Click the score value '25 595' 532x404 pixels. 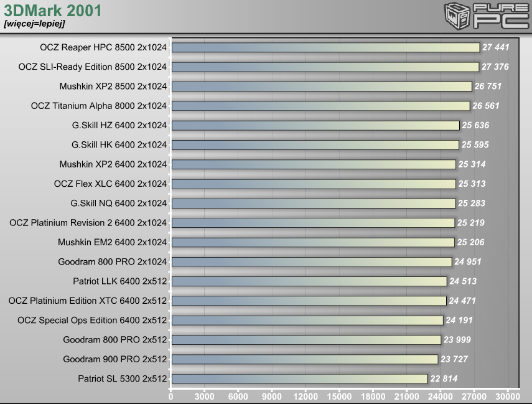pos(475,145)
